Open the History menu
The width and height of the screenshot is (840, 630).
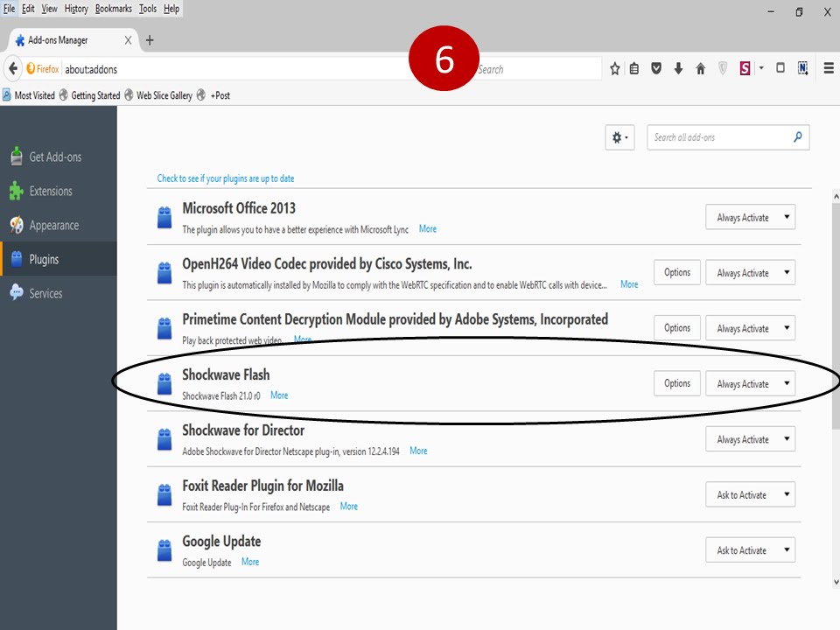click(x=76, y=9)
